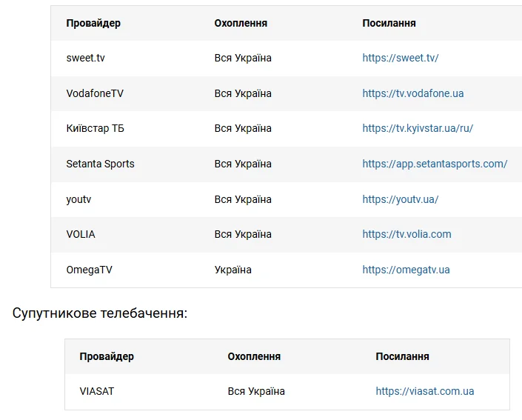Viewport: 522px width, 420px height.
Task: Open the viasat.com.ua link
Action: 424,391
